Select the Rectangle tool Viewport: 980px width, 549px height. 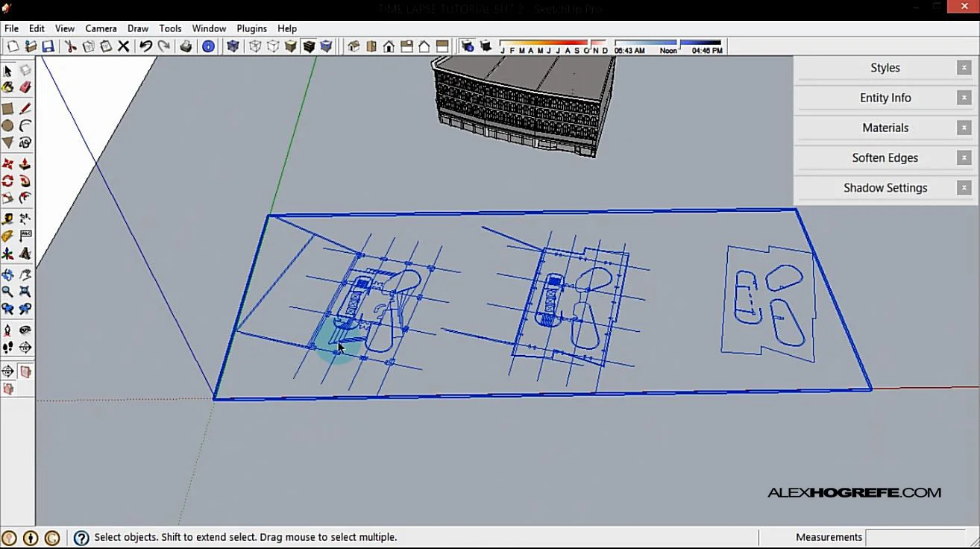pos(7,109)
